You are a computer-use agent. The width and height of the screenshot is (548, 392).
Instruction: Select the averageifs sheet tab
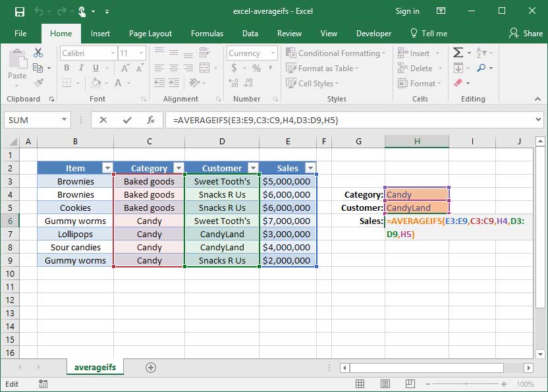coord(94,366)
